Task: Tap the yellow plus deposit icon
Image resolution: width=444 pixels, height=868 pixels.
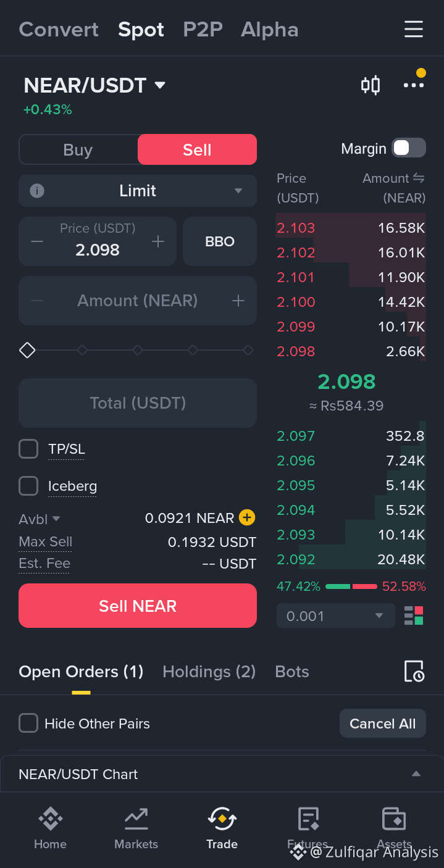Action: [247, 518]
